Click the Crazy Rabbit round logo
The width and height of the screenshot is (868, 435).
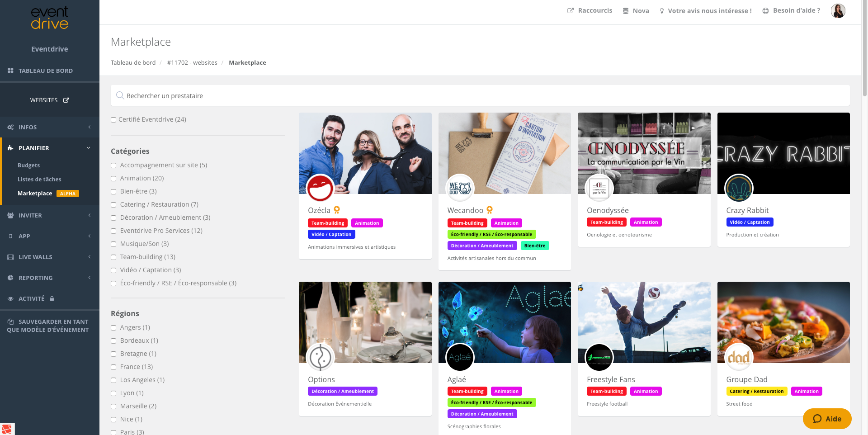(x=739, y=188)
